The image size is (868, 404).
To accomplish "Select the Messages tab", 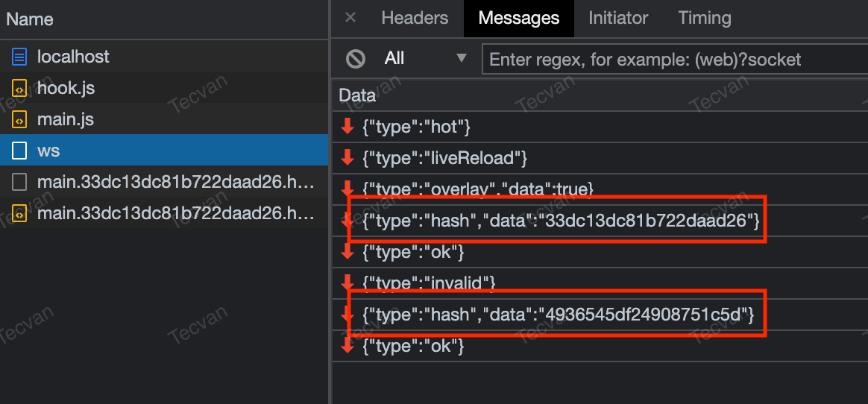I will point(519,19).
